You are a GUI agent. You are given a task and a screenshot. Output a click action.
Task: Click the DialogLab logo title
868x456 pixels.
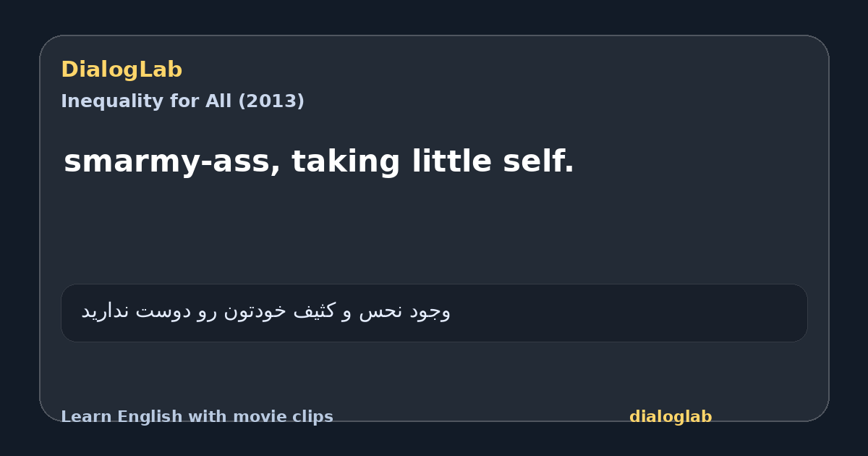[x=122, y=69]
